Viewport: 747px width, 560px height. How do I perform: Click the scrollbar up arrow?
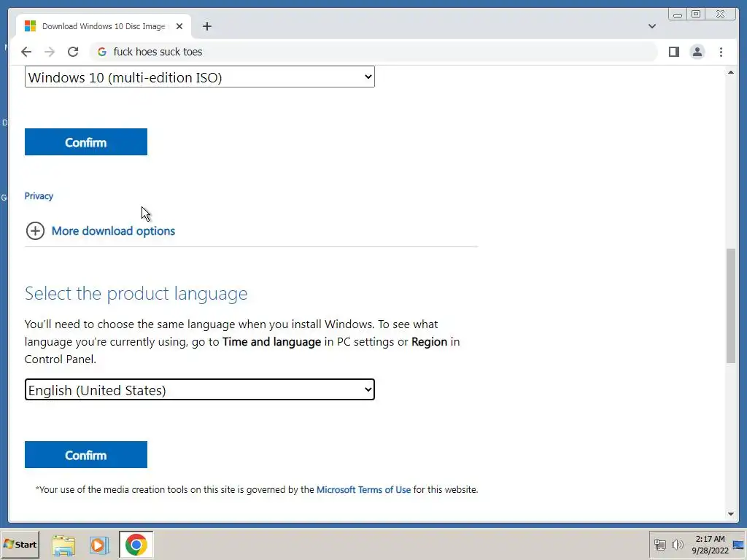pos(731,72)
